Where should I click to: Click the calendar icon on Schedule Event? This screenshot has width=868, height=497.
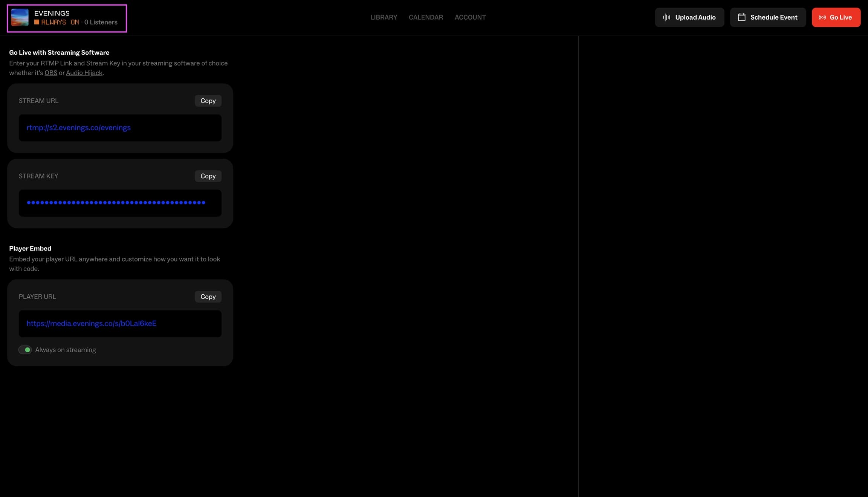(x=741, y=17)
